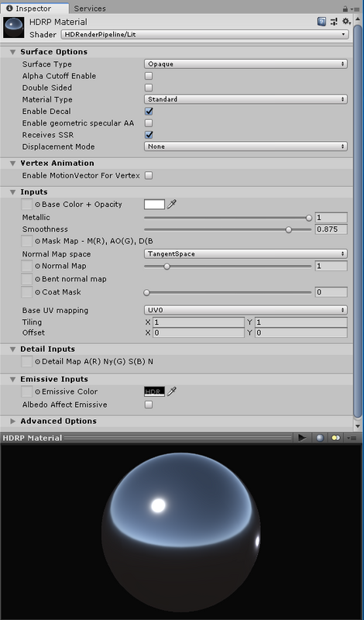Toggle preview lighting with yellow light icon

(335, 438)
